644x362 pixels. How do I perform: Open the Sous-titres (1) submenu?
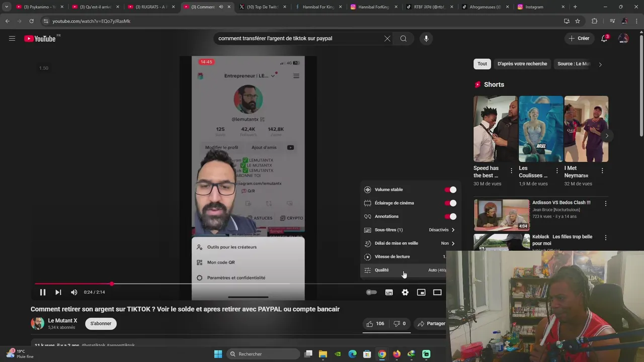pyautogui.click(x=411, y=230)
